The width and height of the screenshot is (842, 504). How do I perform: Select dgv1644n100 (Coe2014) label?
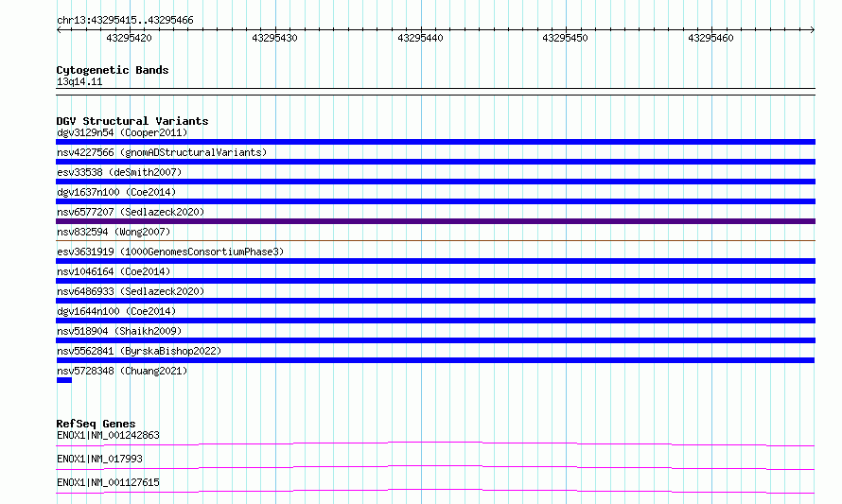click(x=116, y=311)
